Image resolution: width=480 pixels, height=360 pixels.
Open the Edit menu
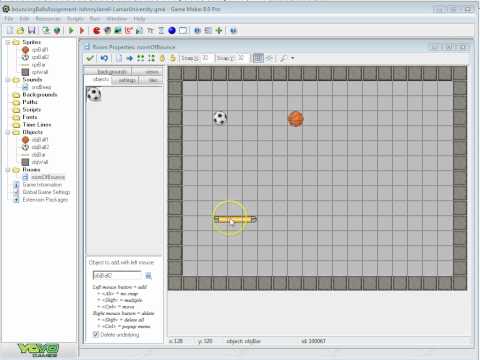pos(25,19)
